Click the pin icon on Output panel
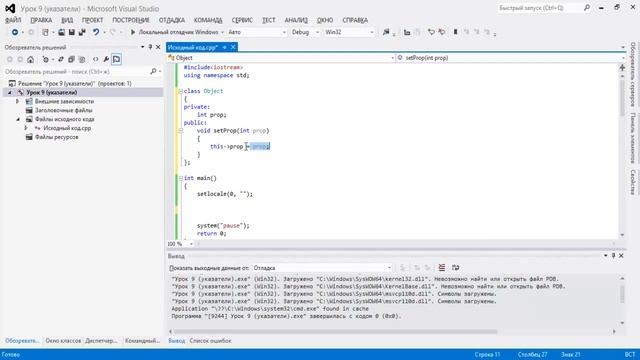640x360 pixels. click(x=613, y=256)
